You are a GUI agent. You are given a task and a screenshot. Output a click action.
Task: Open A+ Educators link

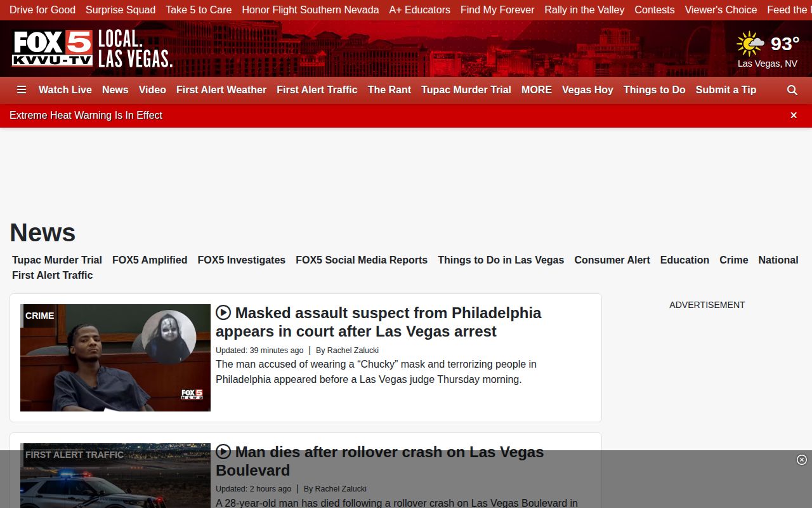point(420,10)
